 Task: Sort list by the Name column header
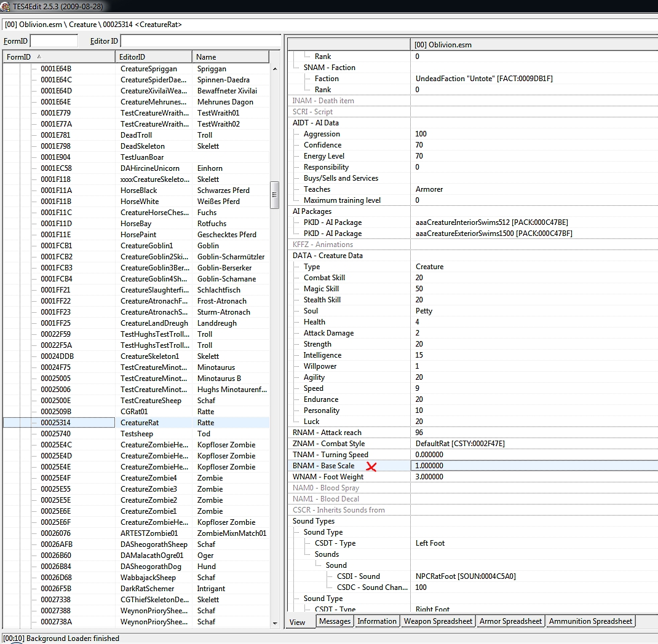pos(231,57)
